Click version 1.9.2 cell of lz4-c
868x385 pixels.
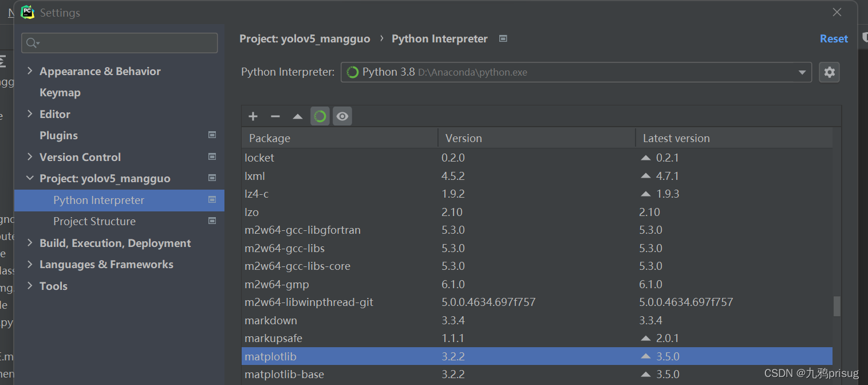pos(452,194)
